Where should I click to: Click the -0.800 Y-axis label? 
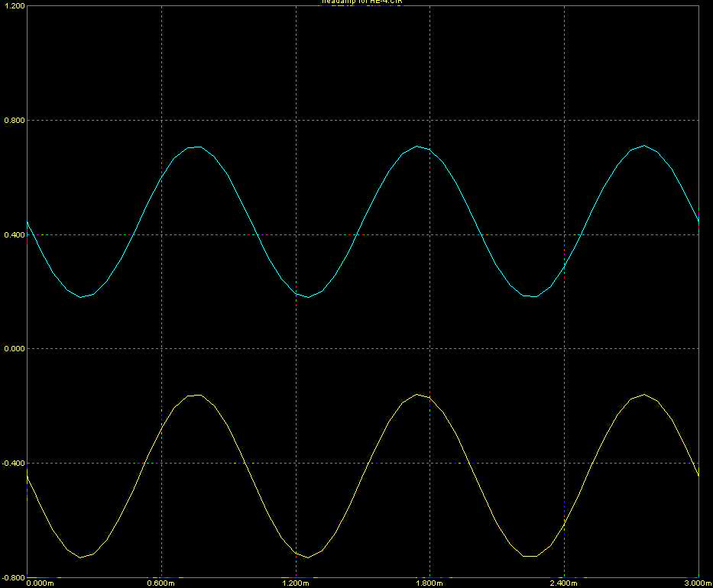point(13,577)
